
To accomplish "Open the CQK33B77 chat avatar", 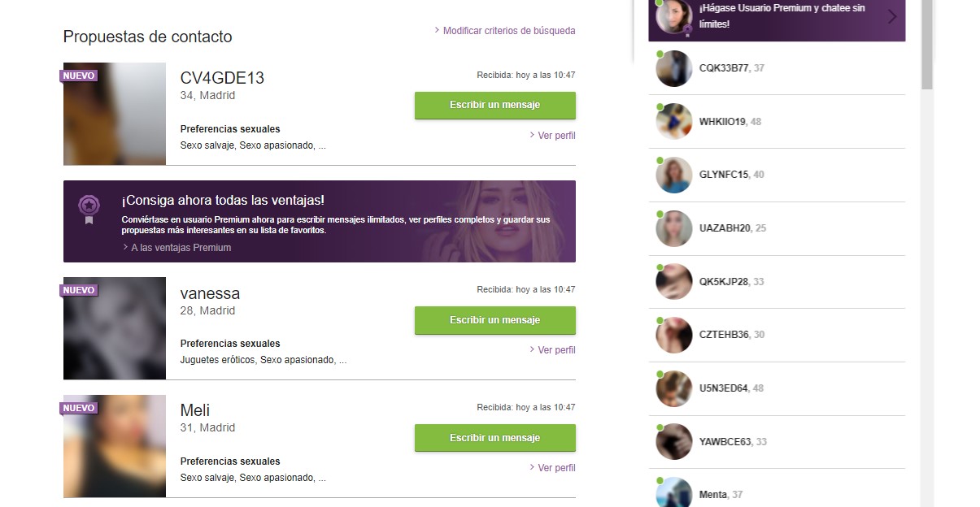I will tap(673, 68).
